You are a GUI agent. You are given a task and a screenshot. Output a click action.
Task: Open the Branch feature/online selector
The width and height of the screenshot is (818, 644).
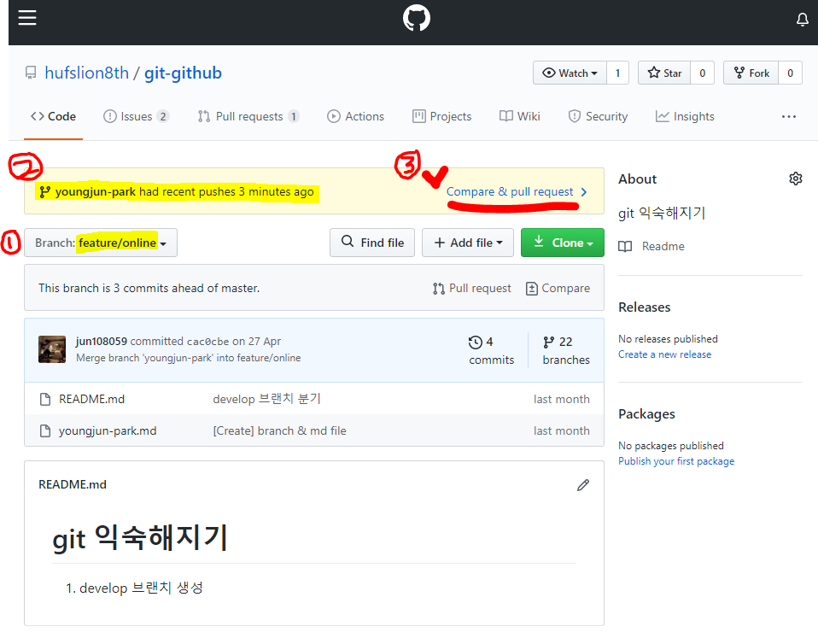click(101, 243)
